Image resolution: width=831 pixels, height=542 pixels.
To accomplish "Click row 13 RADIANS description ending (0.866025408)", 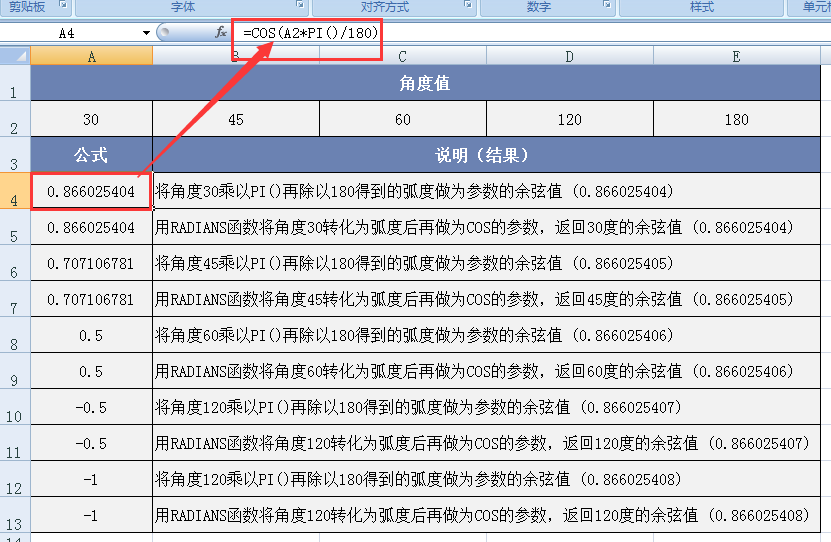I will (x=487, y=516).
